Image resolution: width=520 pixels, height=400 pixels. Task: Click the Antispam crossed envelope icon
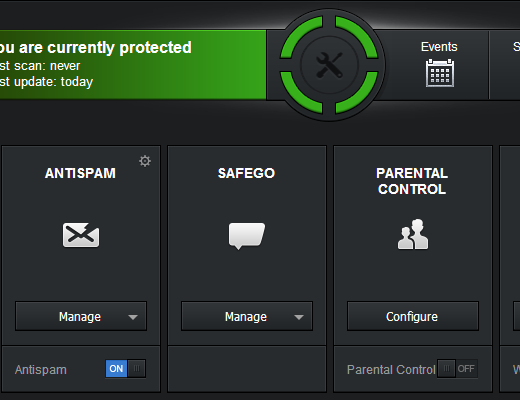point(81,235)
